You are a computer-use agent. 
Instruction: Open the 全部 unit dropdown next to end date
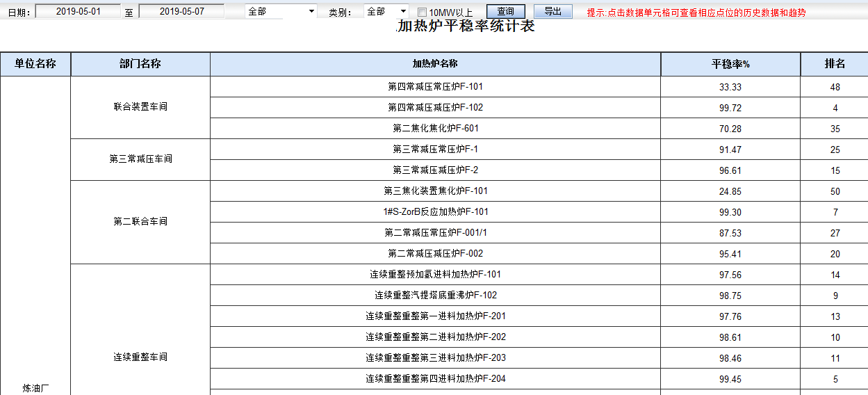[281, 12]
